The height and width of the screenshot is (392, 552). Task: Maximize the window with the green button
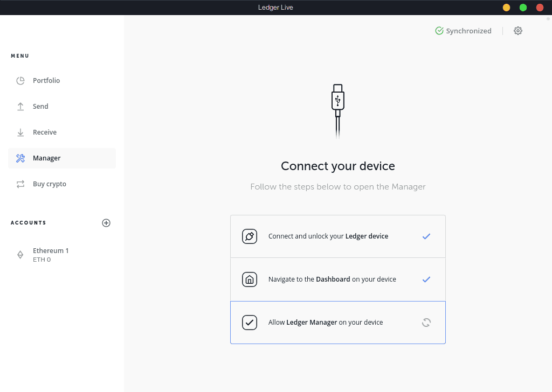(x=523, y=8)
